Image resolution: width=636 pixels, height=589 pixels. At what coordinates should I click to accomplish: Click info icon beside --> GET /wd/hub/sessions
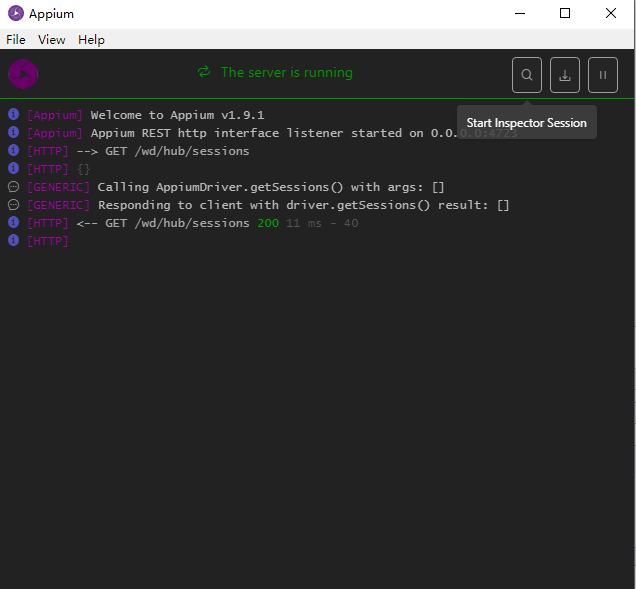[13, 150]
